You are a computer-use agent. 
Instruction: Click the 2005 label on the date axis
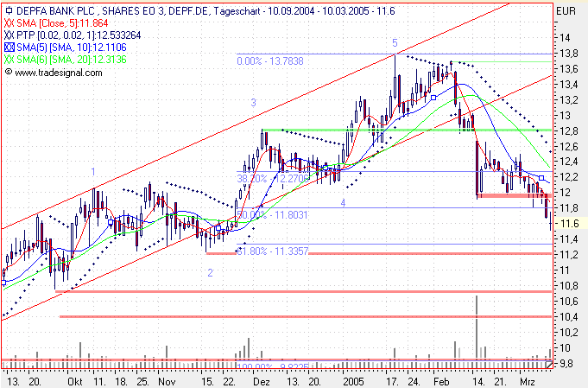pos(354,379)
